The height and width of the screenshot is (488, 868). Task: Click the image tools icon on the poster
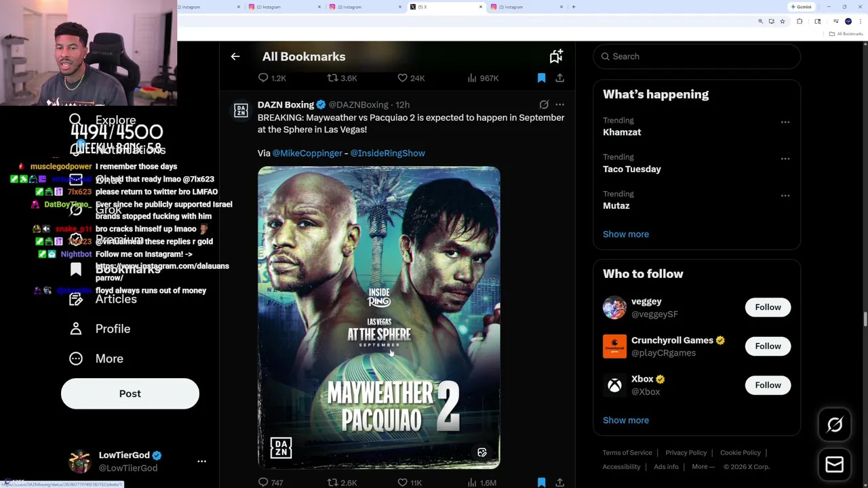482,453
